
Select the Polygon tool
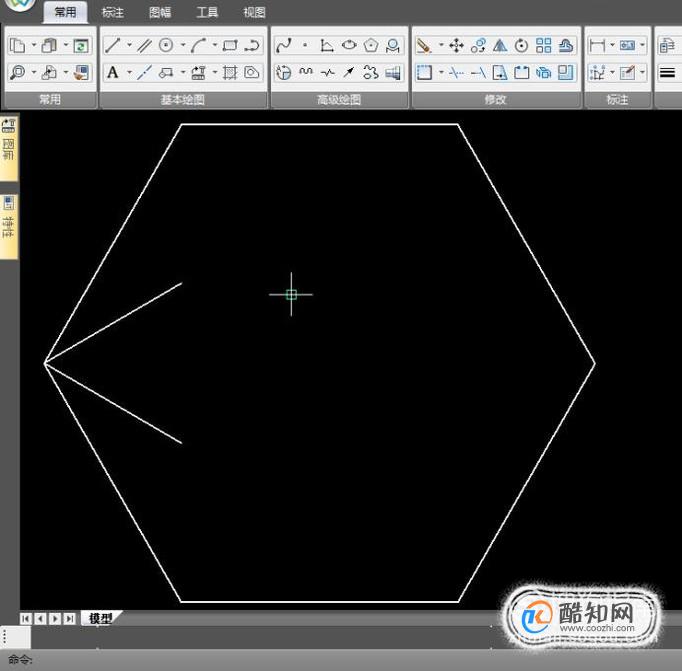371,45
